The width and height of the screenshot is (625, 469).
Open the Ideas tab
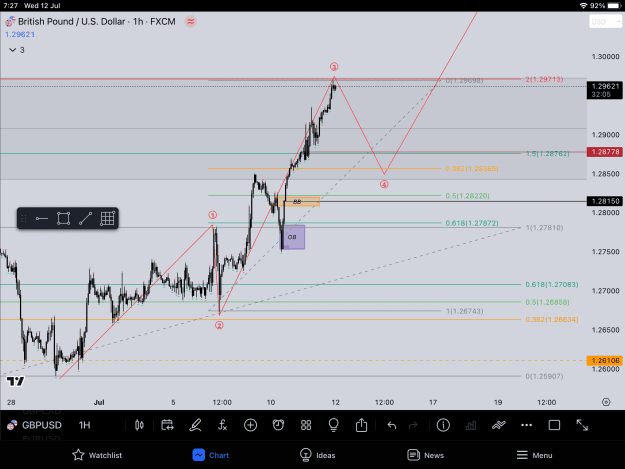pyautogui.click(x=317, y=455)
